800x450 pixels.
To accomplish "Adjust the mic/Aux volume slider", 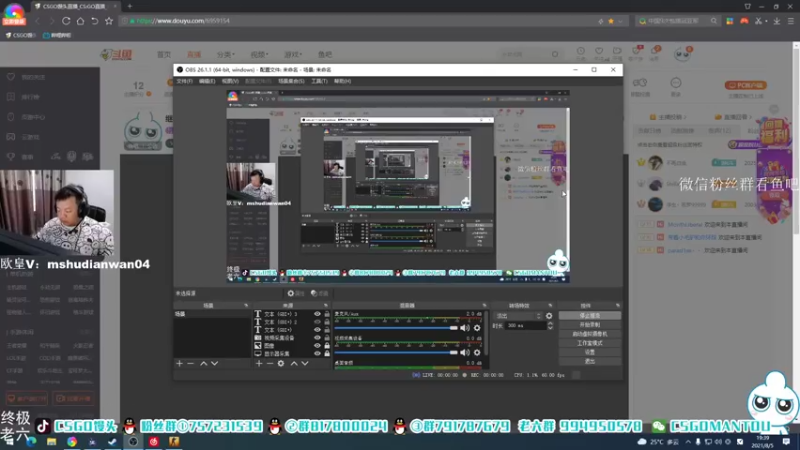I will coord(396,328).
